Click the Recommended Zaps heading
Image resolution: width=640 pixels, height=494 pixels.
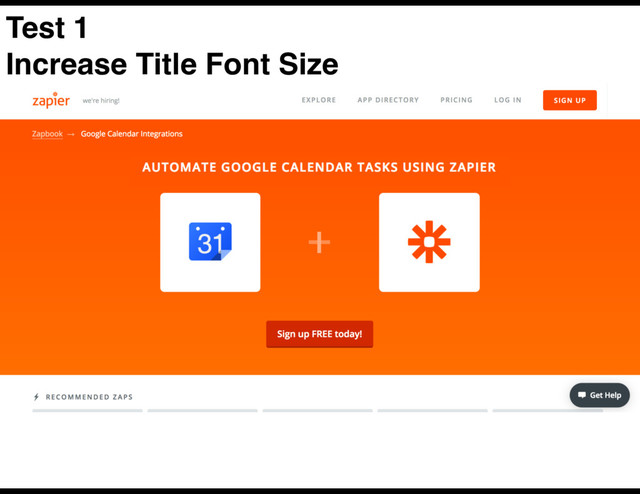coord(89,397)
